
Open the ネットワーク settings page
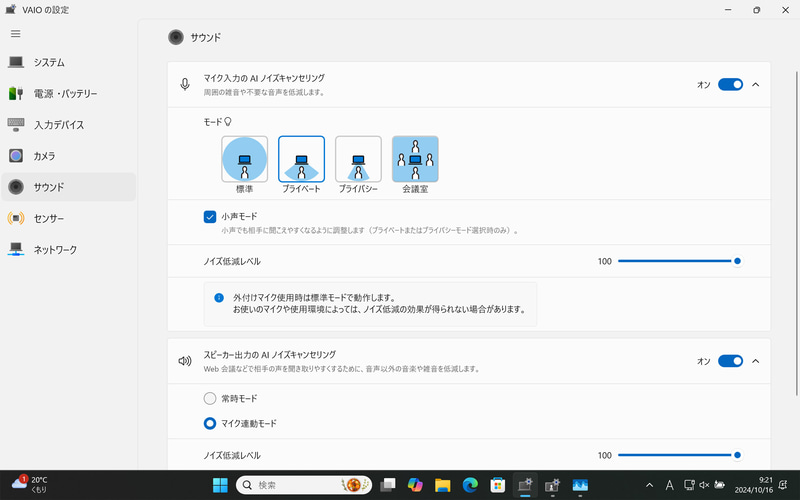(x=68, y=249)
